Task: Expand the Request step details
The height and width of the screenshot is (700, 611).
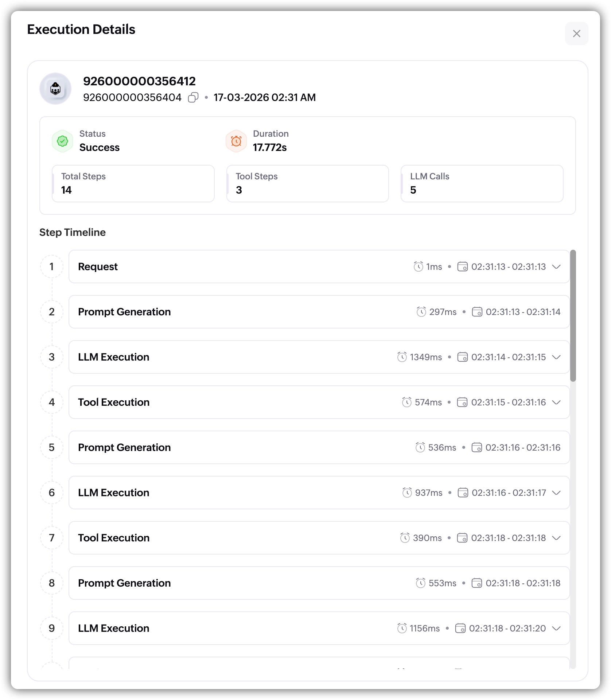Action: point(556,267)
